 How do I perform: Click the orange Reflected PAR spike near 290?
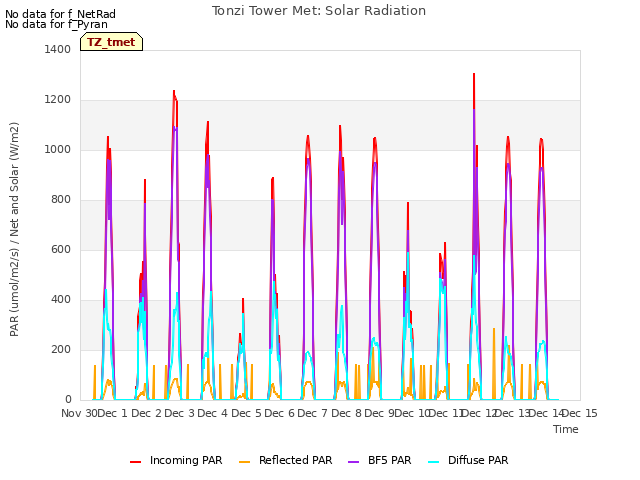tap(494, 329)
